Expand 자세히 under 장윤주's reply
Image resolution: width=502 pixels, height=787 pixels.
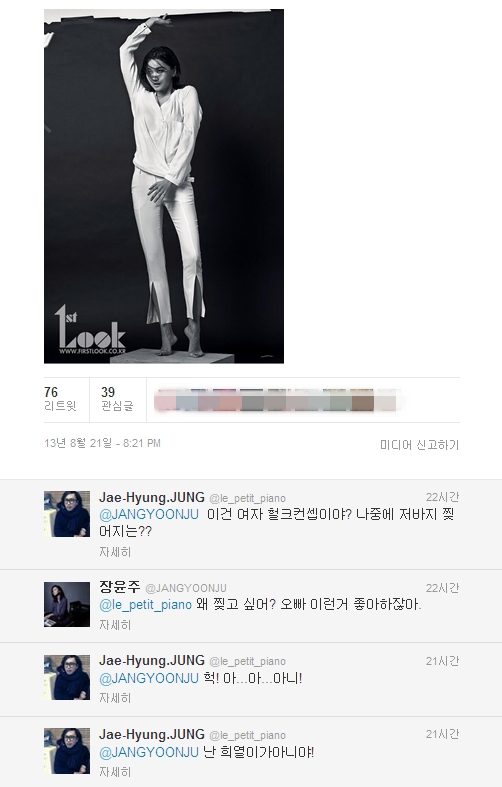pos(115,625)
